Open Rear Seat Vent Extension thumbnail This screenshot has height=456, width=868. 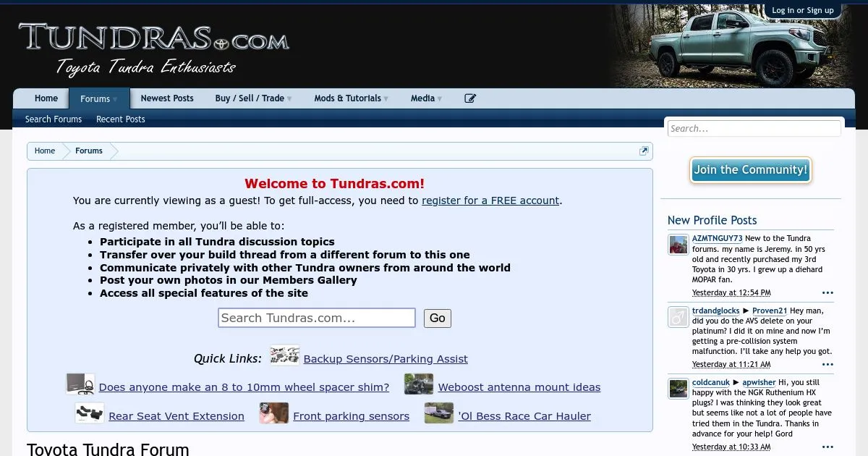point(90,413)
